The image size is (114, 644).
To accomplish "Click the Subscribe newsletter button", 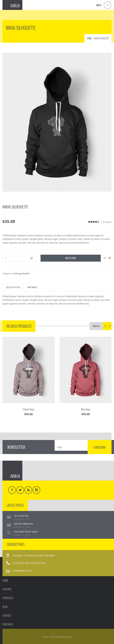I will [x=99, y=447].
